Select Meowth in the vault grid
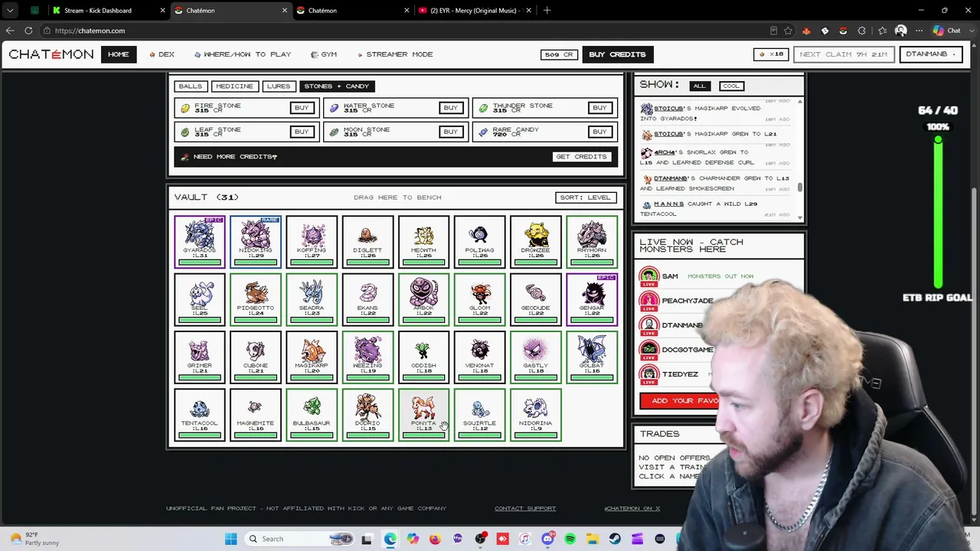Screen dimensions: 980x551 [423, 242]
